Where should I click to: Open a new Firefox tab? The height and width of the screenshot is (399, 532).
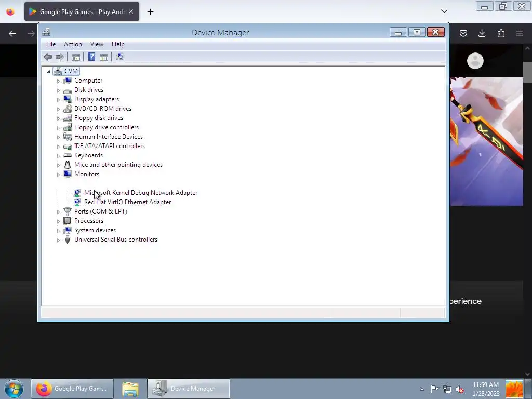click(150, 11)
